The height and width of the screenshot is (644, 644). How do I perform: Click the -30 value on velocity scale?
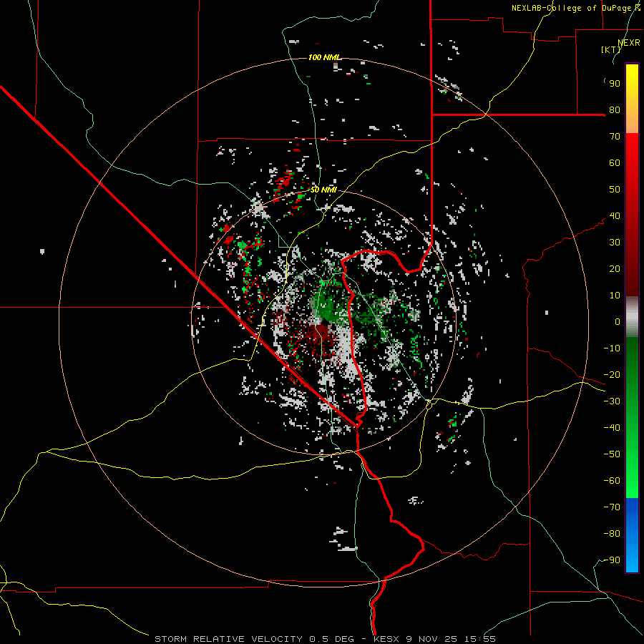[612, 401]
